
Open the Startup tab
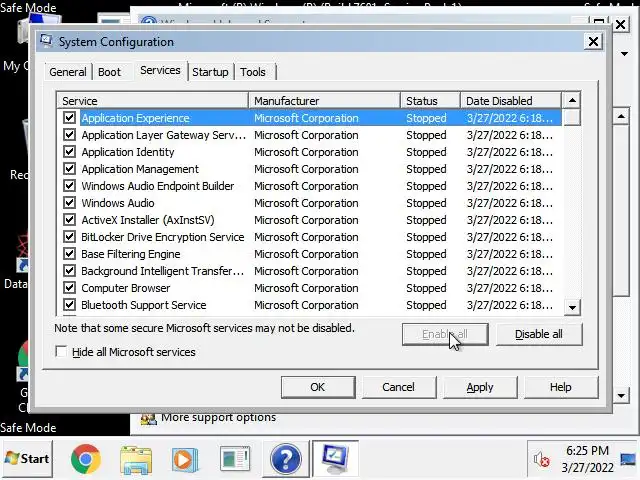(210, 72)
